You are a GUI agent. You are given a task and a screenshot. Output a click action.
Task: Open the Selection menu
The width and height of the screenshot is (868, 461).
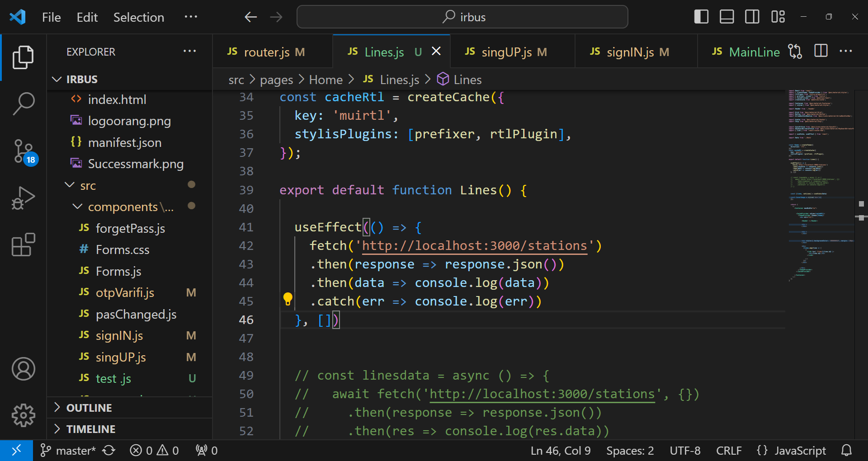[138, 17]
